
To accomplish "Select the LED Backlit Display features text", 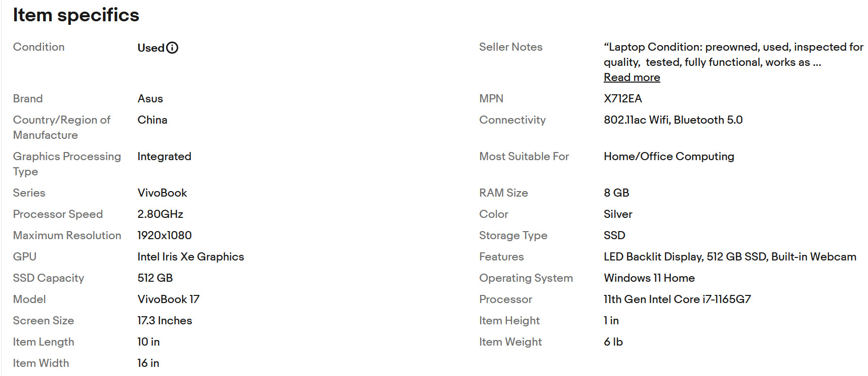I will click(x=653, y=257).
